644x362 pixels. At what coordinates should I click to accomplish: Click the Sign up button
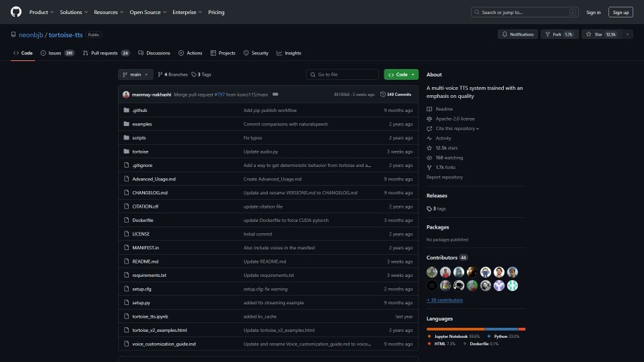pyautogui.click(x=621, y=12)
